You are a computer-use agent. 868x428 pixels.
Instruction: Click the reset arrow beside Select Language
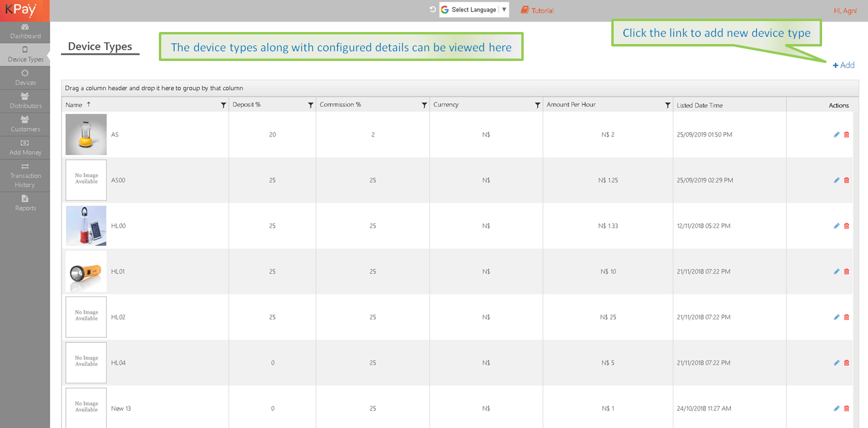pyautogui.click(x=432, y=10)
